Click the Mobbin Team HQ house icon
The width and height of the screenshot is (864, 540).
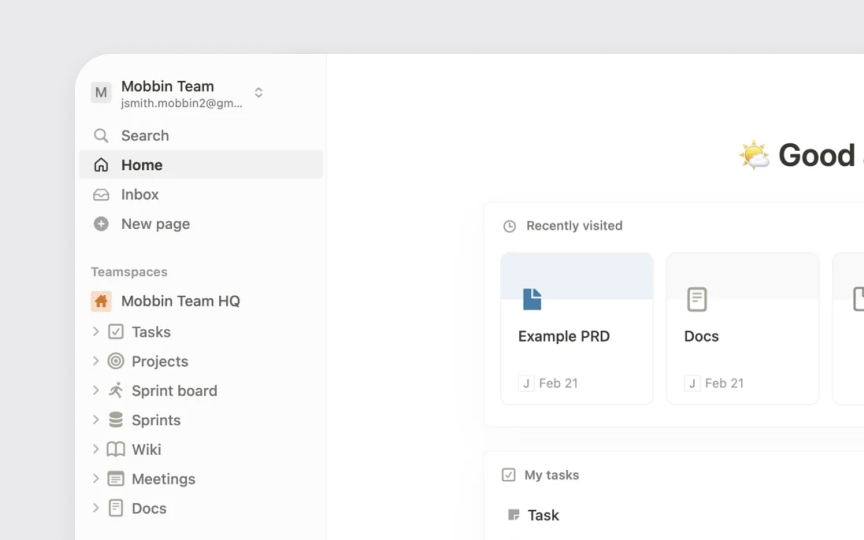[101, 301]
